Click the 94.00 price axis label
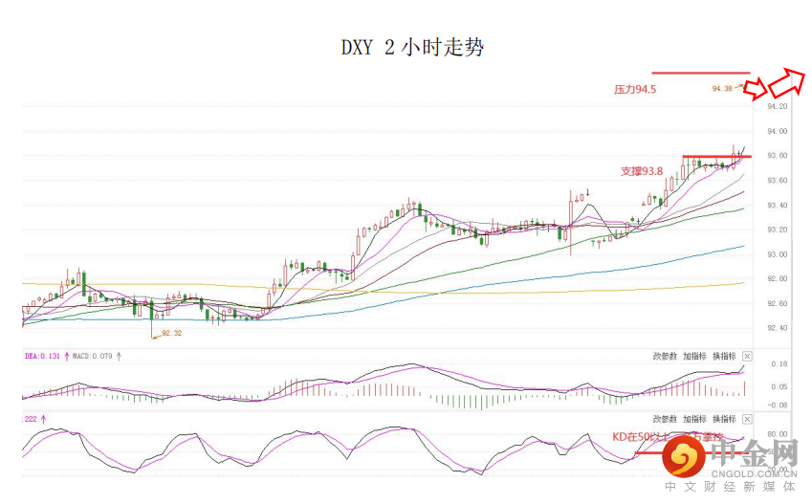 (x=777, y=131)
